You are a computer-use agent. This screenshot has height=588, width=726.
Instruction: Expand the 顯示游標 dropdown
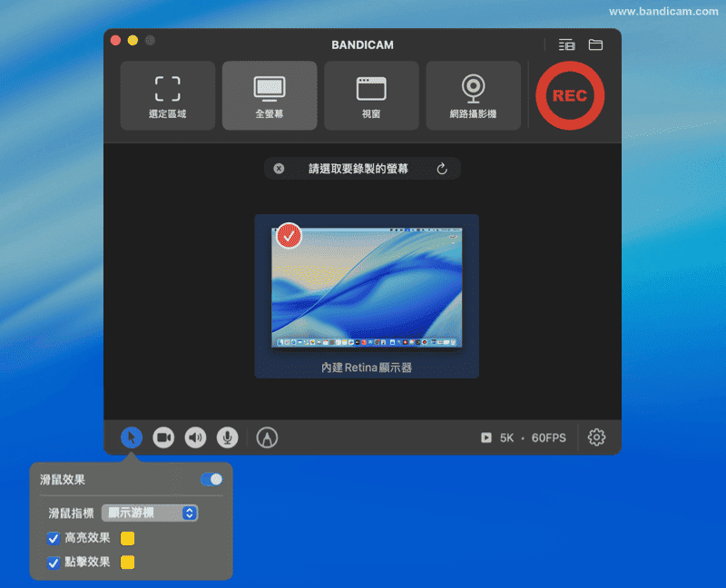pyautogui.click(x=150, y=513)
